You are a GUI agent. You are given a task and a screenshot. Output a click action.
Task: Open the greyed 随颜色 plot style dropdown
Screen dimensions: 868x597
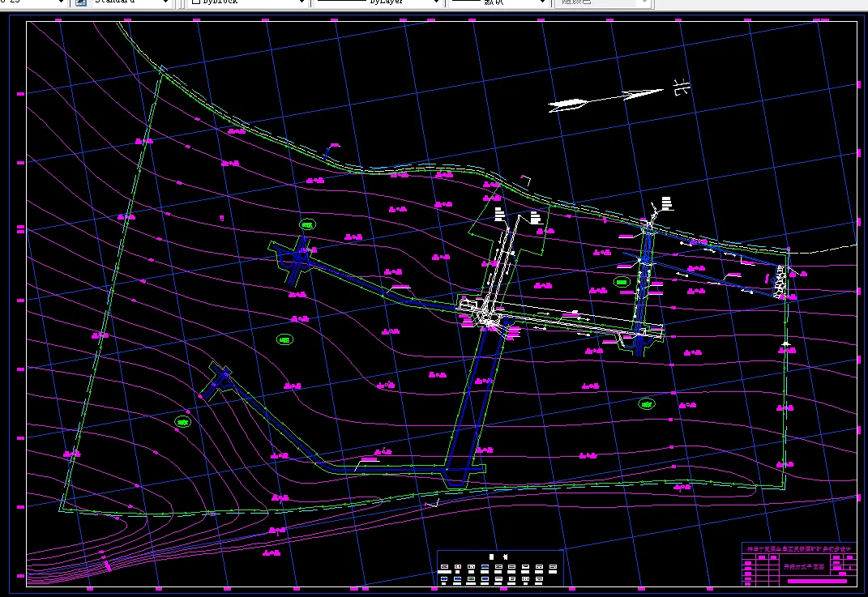tap(601, 2)
